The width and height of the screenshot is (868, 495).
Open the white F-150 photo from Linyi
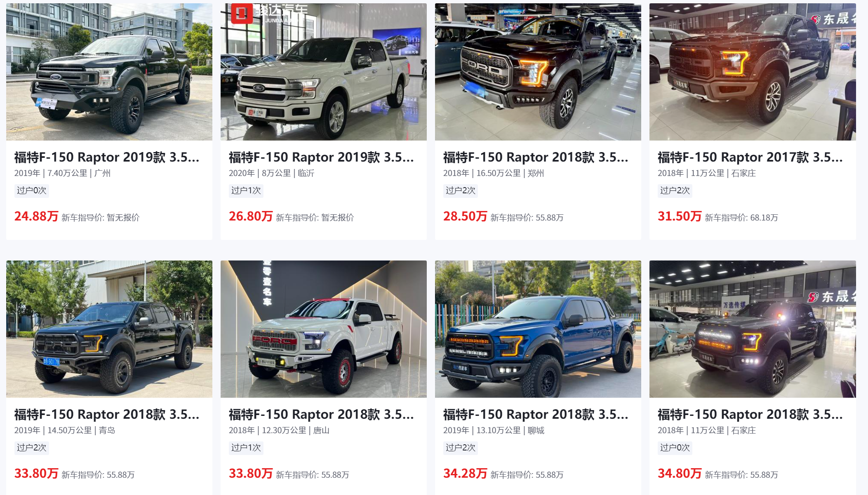pyautogui.click(x=324, y=72)
